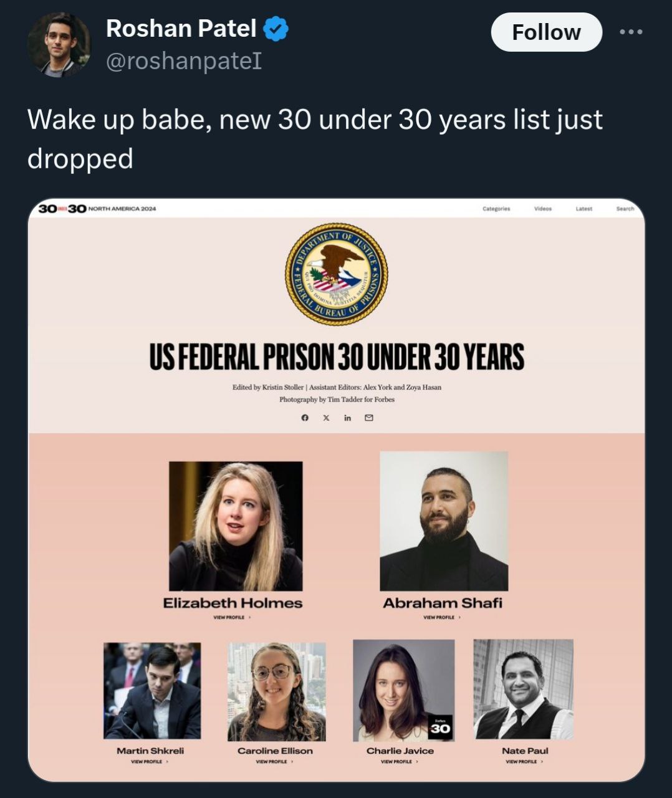Click the email share envelope icon
The image size is (672, 798).
click(368, 418)
